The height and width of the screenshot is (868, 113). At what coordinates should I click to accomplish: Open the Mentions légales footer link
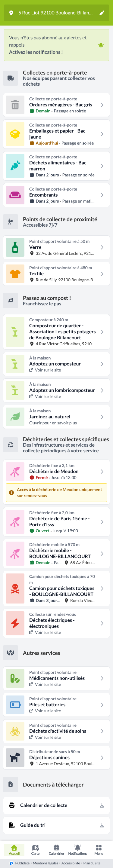(45, 863)
